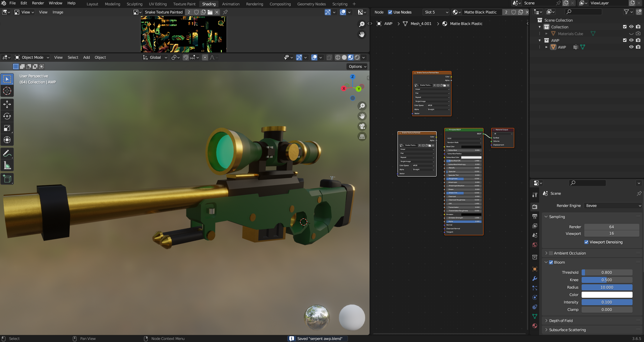Select the Move tool in viewport toolbar
Screen dimensions: 644x342
click(x=7, y=104)
